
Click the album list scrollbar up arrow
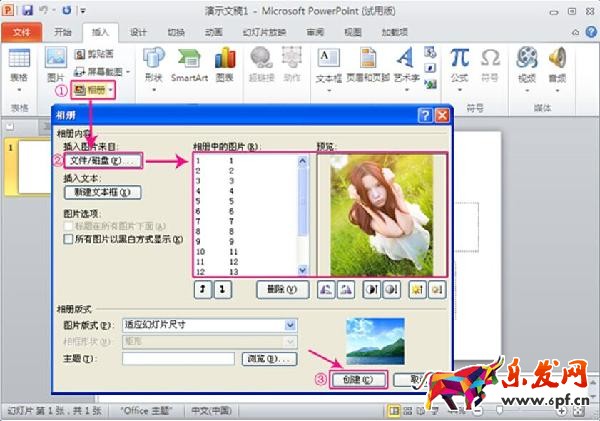pyautogui.click(x=302, y=161)
